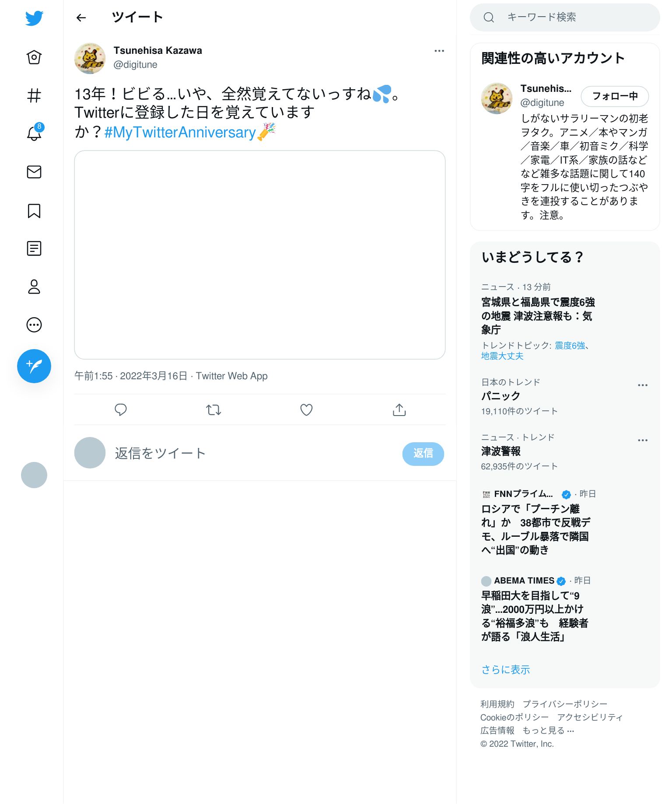Like the tweet with heart icon
672x804 pixels.
pos(306,410)
